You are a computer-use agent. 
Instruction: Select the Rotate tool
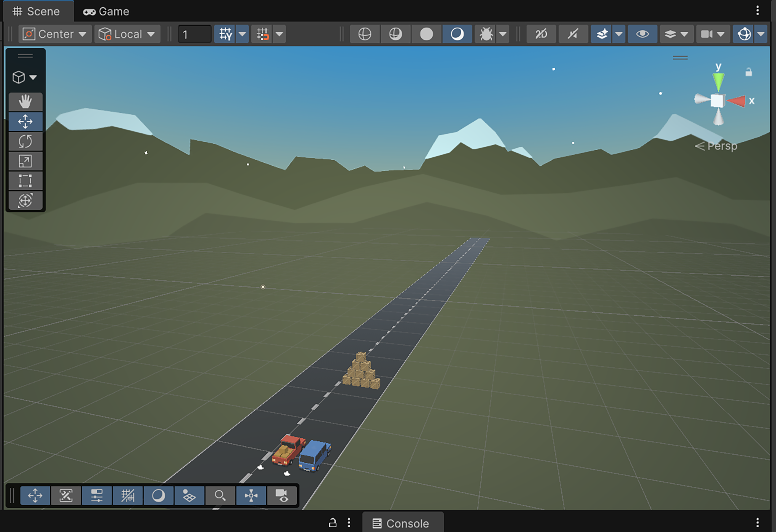[25, 141]
